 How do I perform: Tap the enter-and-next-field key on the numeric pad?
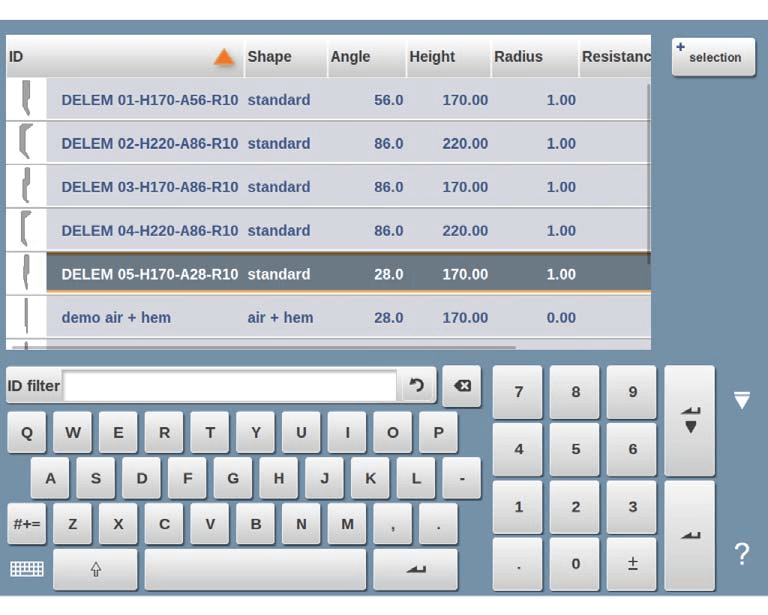coord(690,421)
